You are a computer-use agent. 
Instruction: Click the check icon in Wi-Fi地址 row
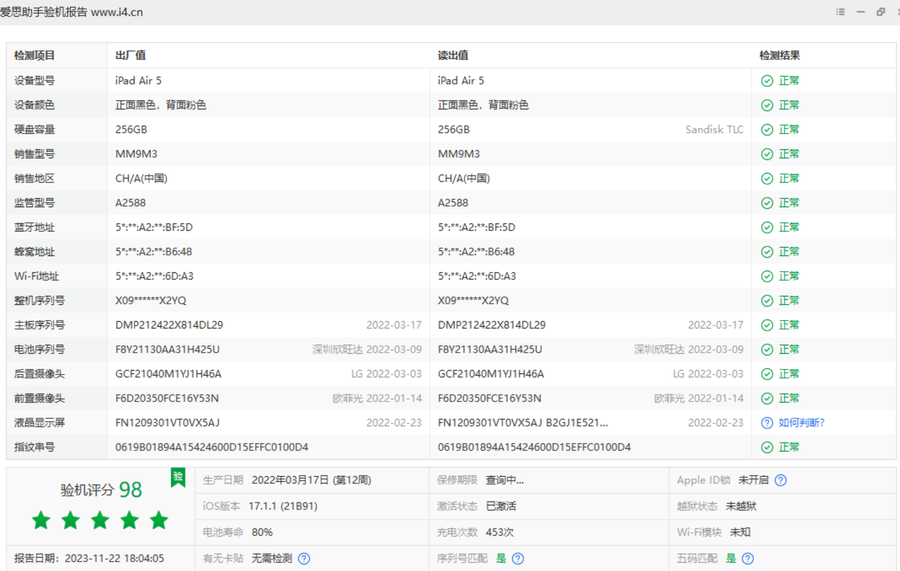click(x=767, y=276)
